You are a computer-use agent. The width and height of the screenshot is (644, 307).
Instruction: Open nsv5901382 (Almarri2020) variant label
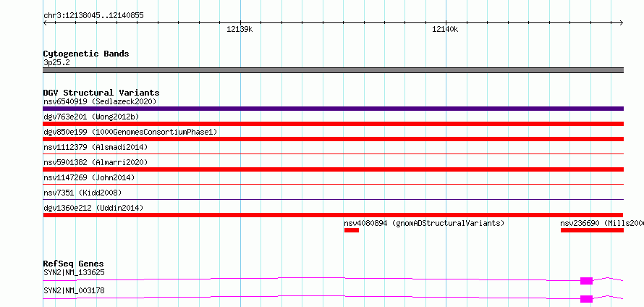point(96,162)
